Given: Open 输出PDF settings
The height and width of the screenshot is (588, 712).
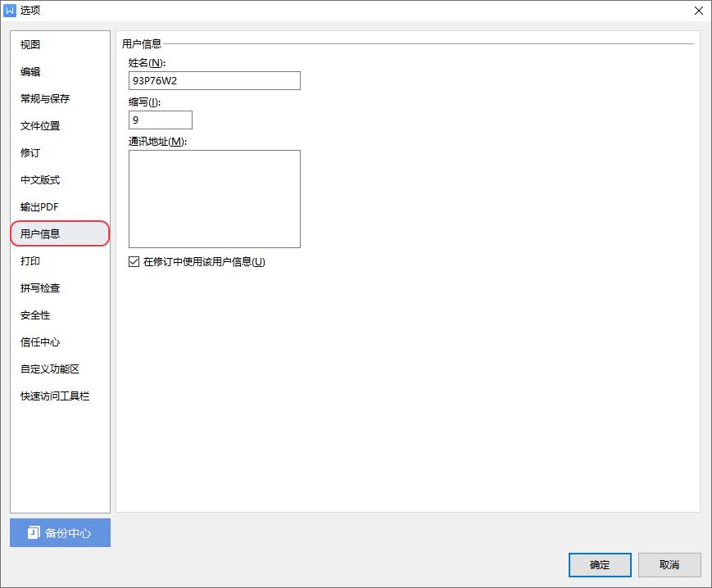Looking at the screenshot, I should (39, 207).
